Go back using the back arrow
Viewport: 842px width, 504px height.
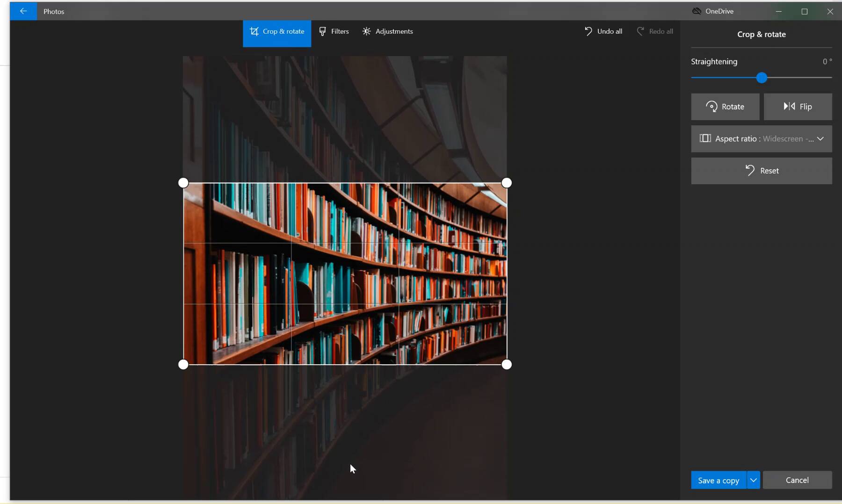click(x=23, y=11)
